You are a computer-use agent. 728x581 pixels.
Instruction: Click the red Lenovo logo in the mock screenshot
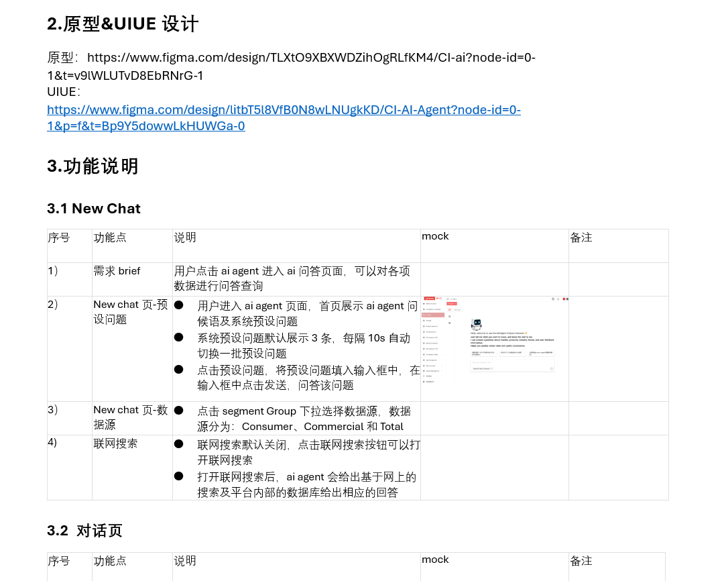429,298
